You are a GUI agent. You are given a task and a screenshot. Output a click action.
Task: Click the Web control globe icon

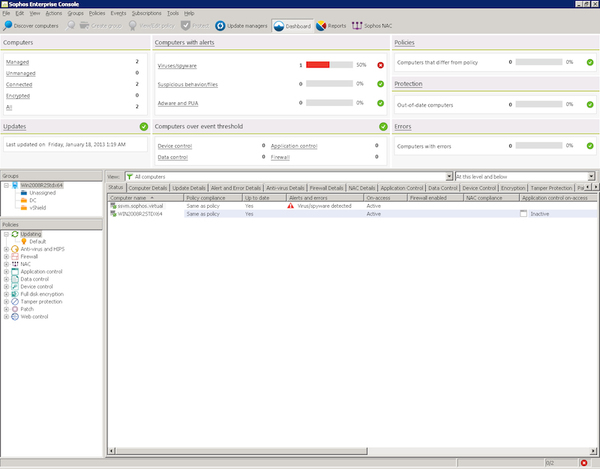(15, 316)
